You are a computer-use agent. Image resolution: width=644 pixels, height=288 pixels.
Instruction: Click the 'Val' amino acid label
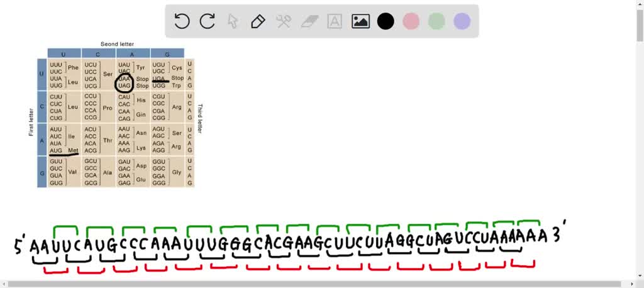73,172
